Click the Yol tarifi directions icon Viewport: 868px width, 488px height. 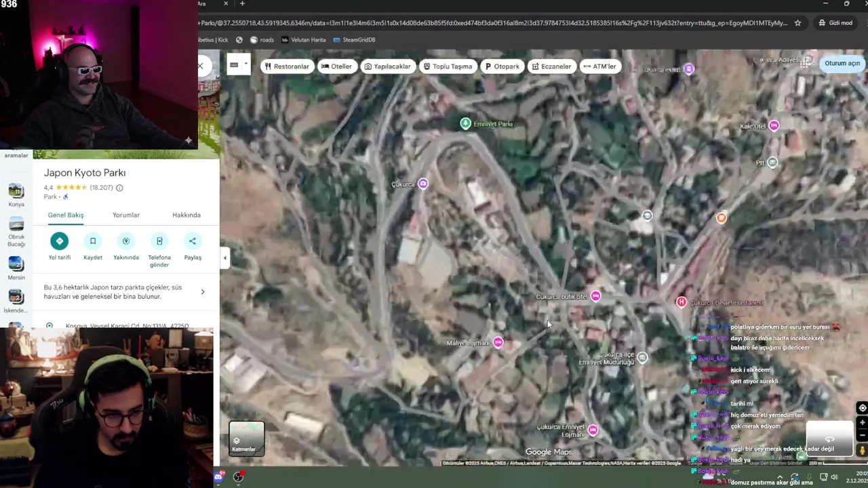[x=59, y=241]
